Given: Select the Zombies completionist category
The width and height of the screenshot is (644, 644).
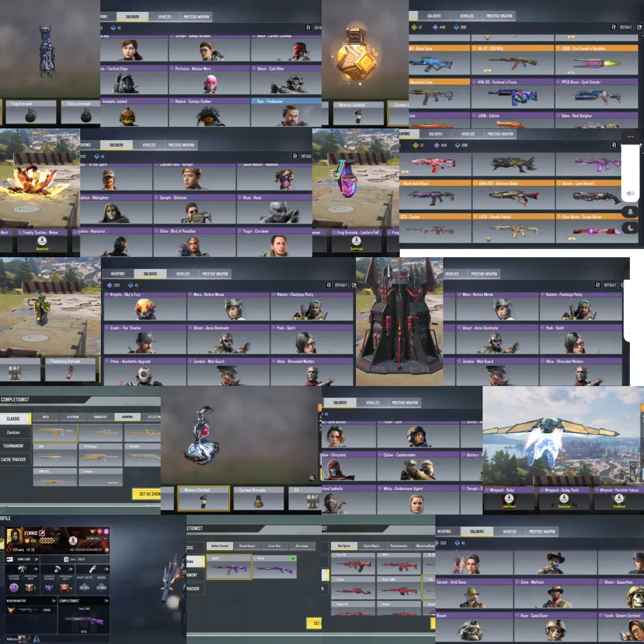Looking at the screenshot, I should [x=15, y=432].
